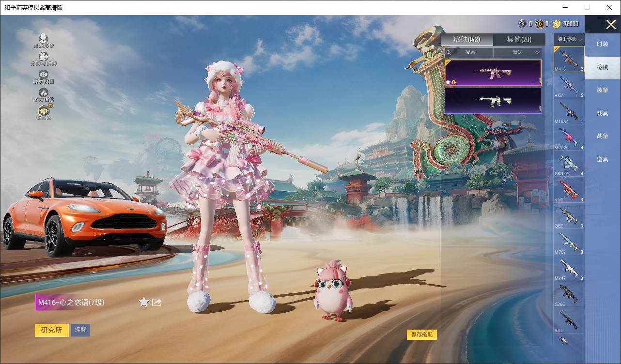Select the AKM weapon thumbnail
This screenshot has height=364, width=621.
[569, 86]
